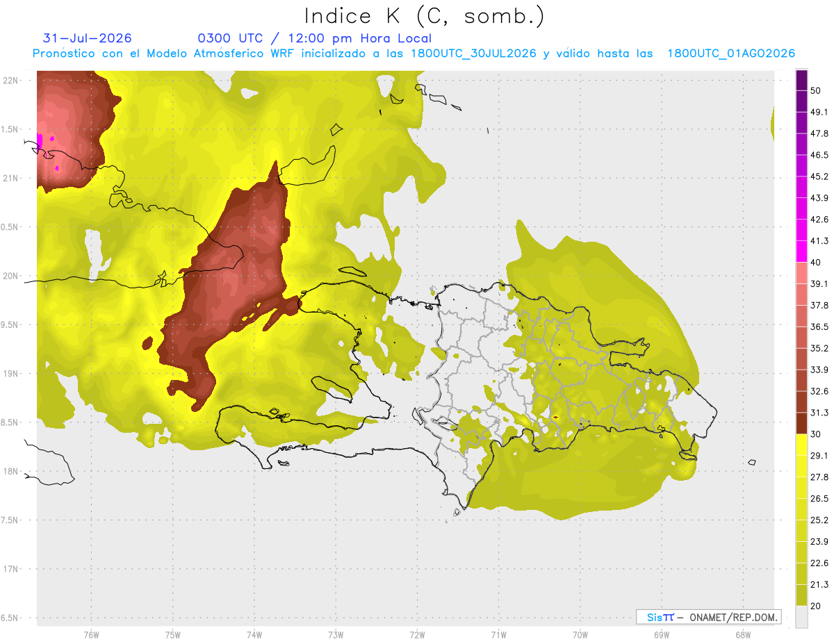
Task: Click the "22N" latitude label
Action: coord(10,81)
